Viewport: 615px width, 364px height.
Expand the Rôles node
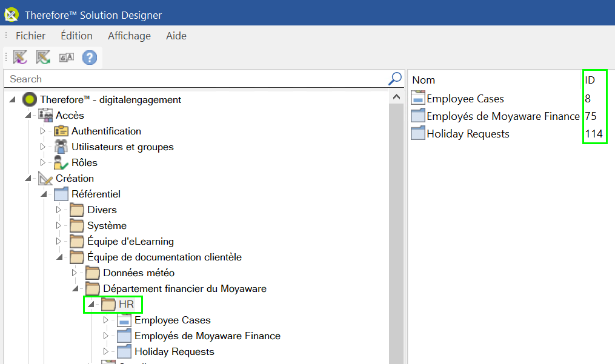43,162
